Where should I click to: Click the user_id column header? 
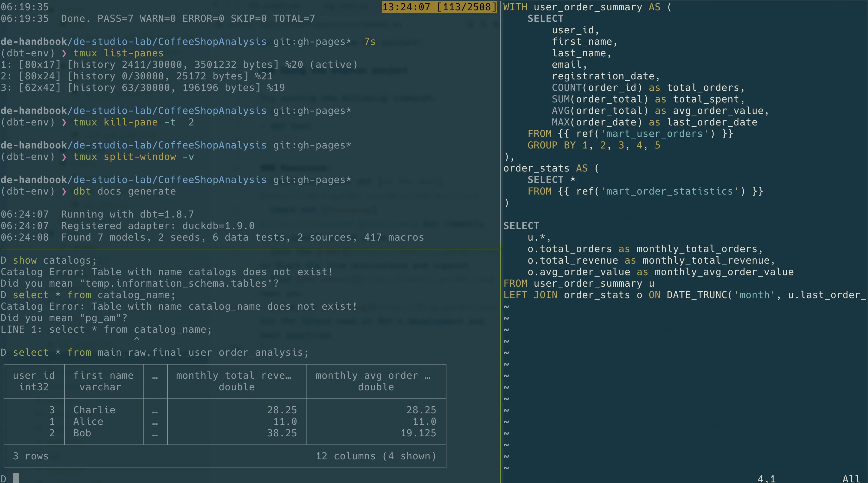coord(34,375)
